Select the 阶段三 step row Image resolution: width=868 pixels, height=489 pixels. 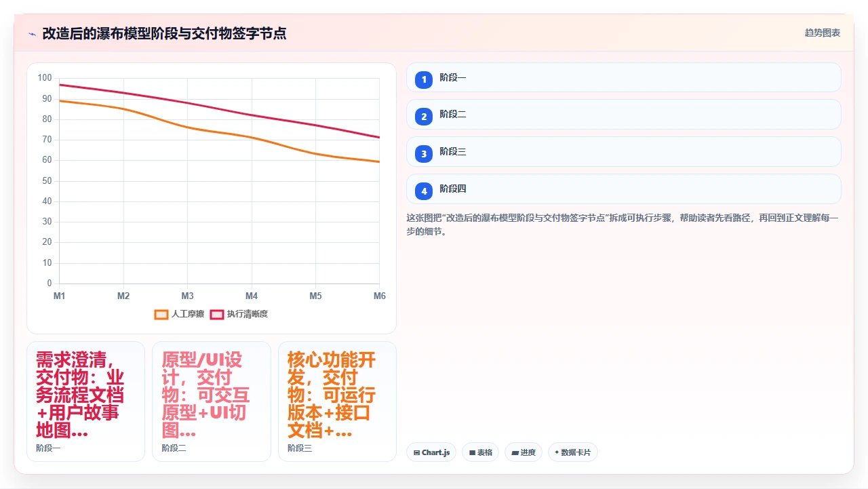[x=623, y=152]
